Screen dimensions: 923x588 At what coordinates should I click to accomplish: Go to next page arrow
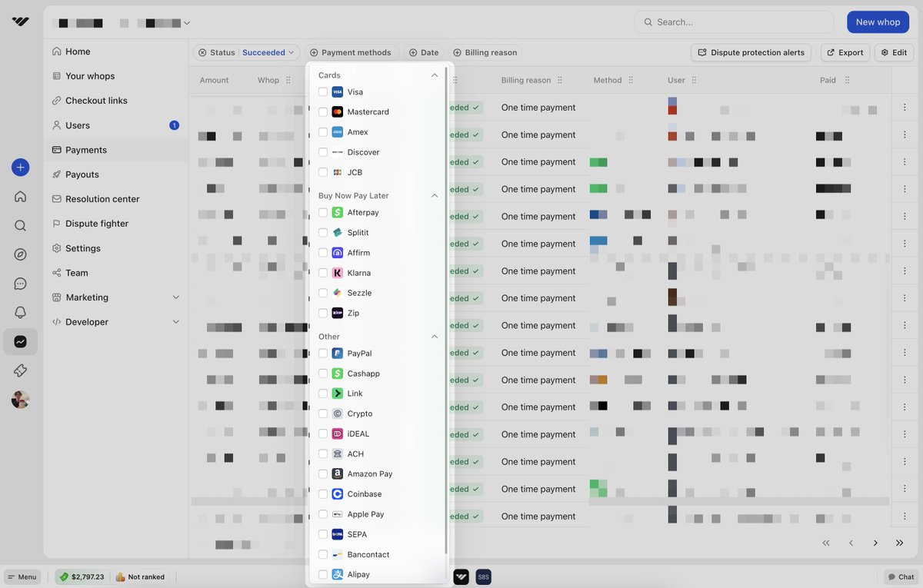875,543
